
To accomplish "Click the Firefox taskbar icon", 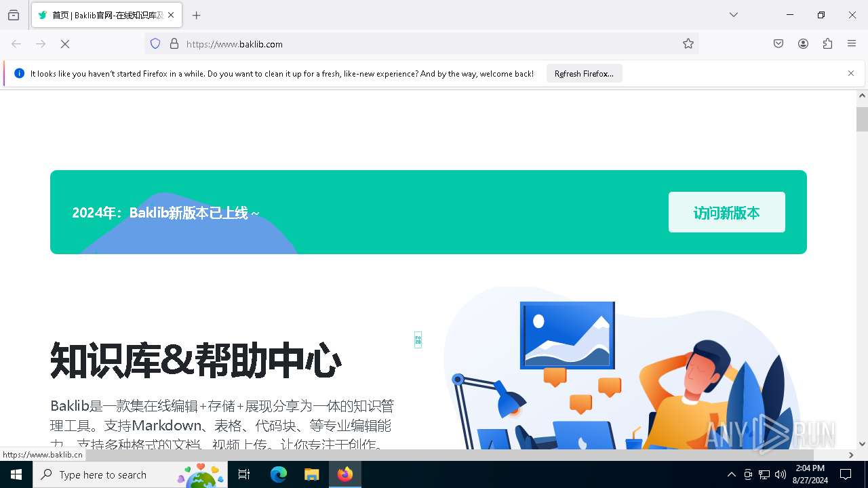I will pyautogui.click(x=345, y=474).
